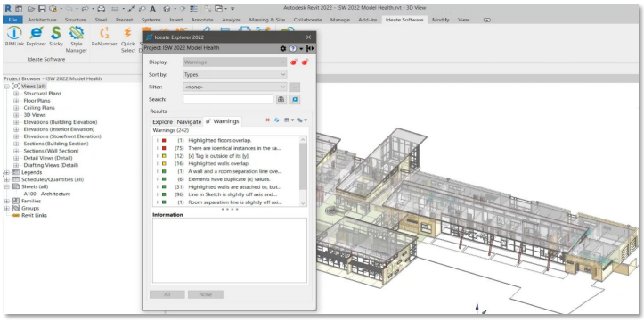Image resolution: width=644 pixels, height=322 pixels.
Task: Click the second red warning icon beside Display
Action: [305, 62]
